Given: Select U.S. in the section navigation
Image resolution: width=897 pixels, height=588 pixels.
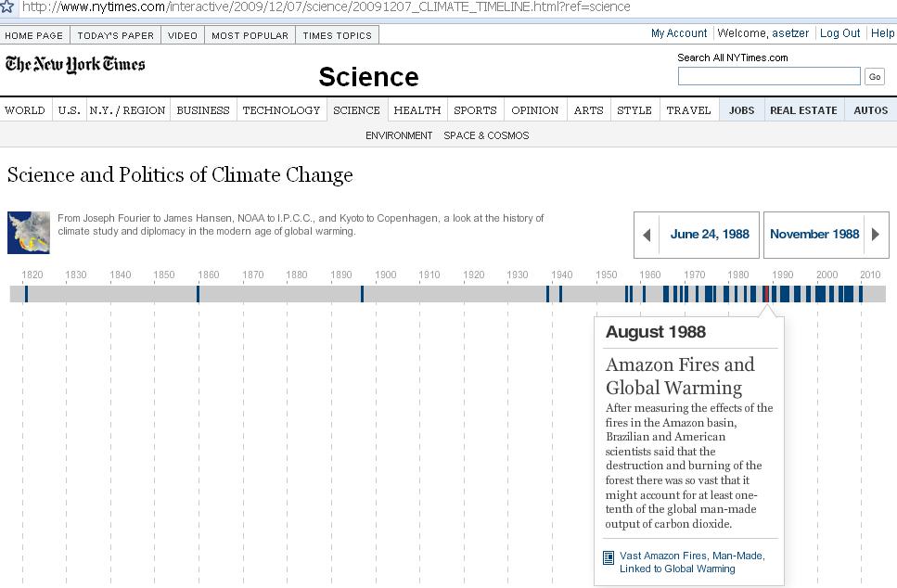Looking at the screenshot, I should (70, 109).
